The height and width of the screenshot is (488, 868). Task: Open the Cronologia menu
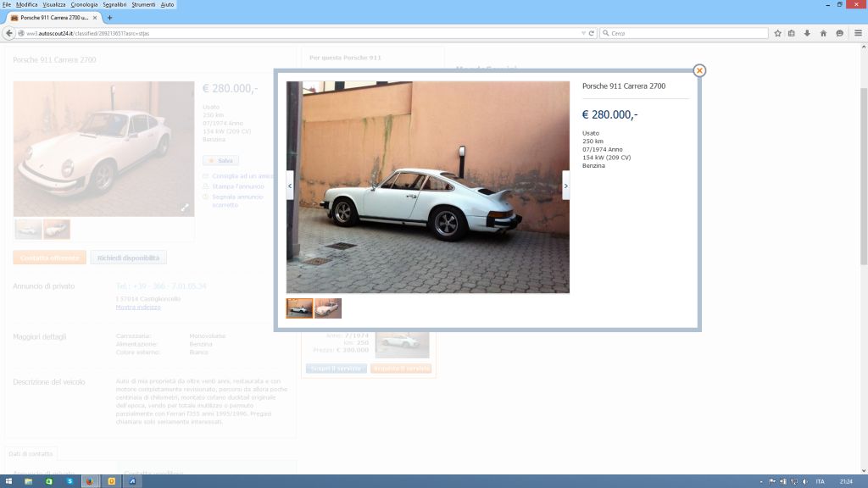pyautogui.click(x=84, y=4)
